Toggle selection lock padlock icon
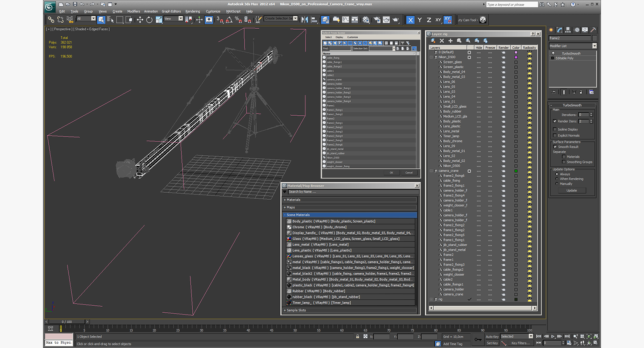Screen dimensions: 644x348 click(x=358, y=336)
